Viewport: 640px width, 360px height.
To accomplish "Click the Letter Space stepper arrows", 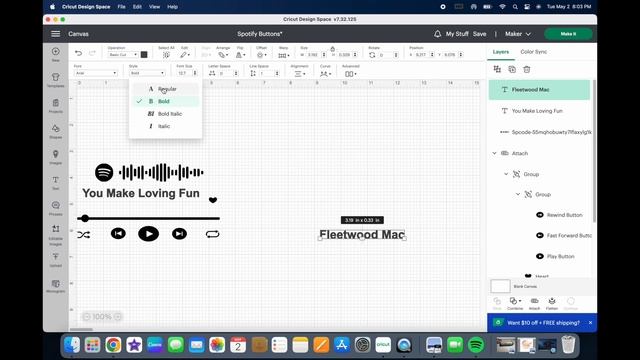I will [236, 73].
